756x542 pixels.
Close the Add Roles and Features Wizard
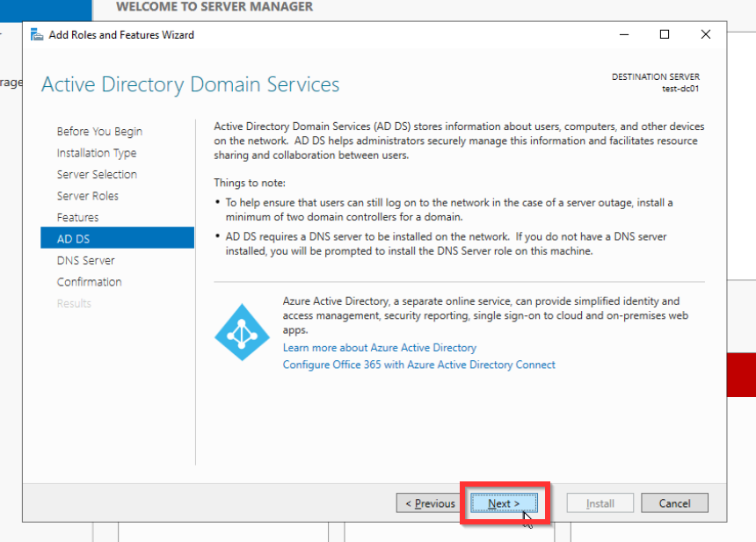tap(706, 35)
